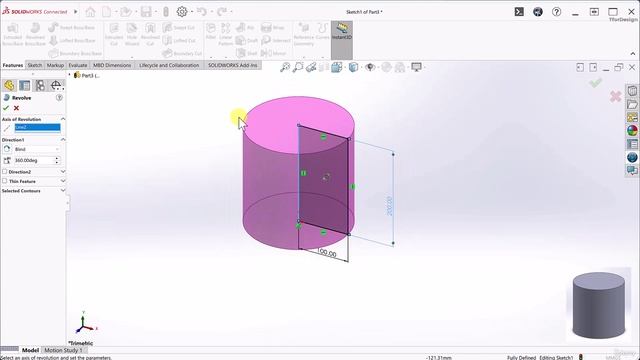
Task: Open the Appearances color ball task pane
Action: tap(632, 131)
